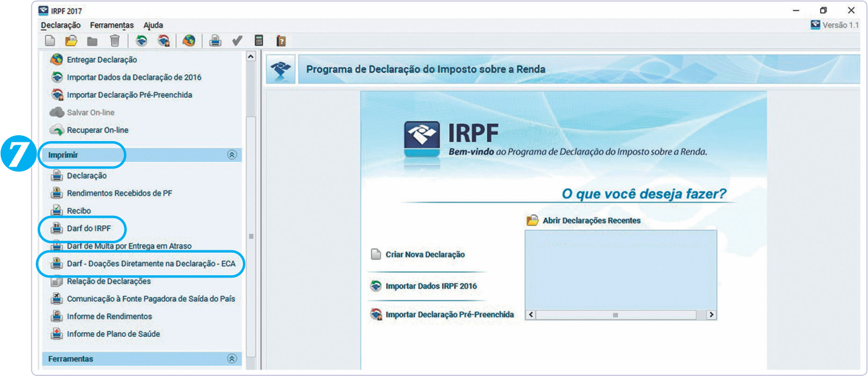Image resolution: width=868 pixels, height=376 pixels.
Task: Click recent declarations list right scroll arrow
Action: click(x=712, y=315)
